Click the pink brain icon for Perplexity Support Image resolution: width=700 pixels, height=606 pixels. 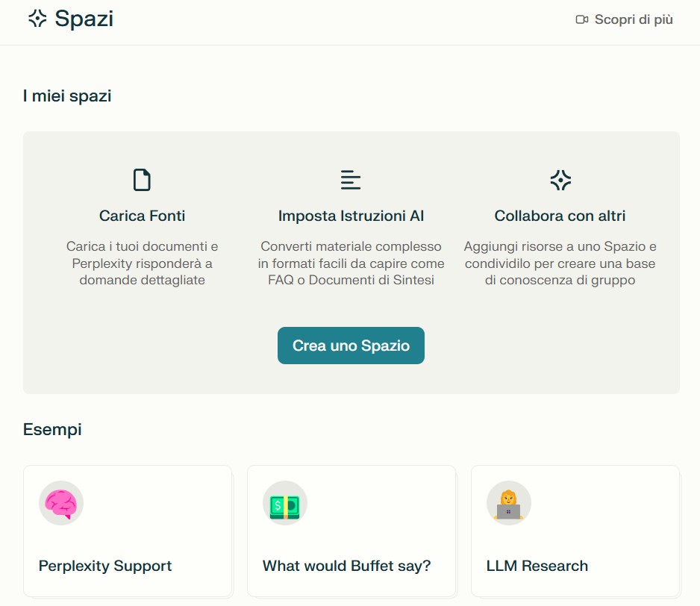(60, 502)
